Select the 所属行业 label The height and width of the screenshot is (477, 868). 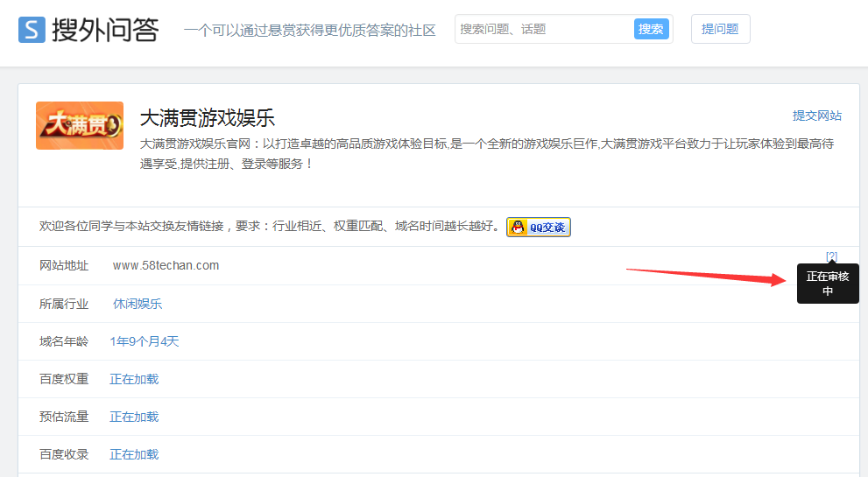(64, 304)
